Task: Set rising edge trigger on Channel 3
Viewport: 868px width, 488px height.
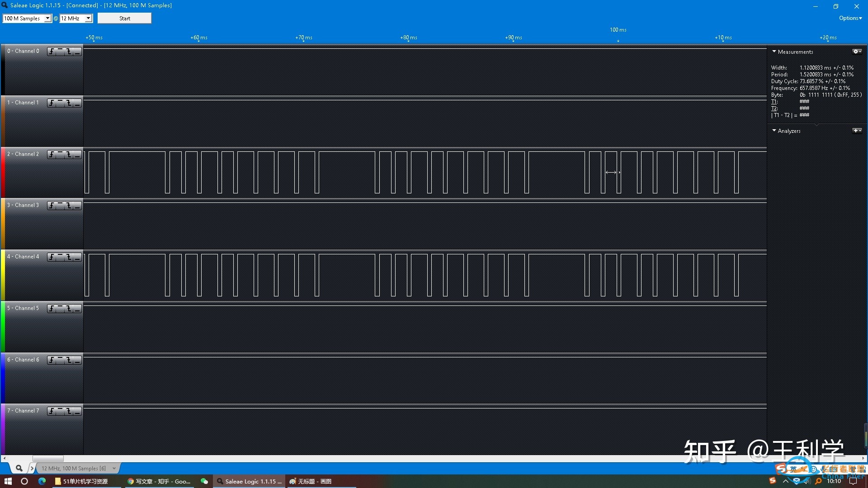Action: click(x=52, y=206)
